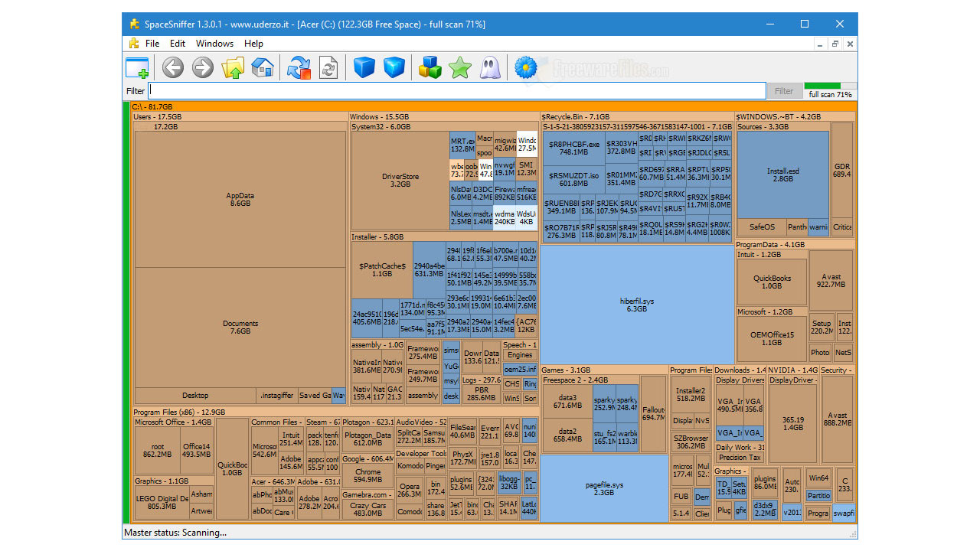Select the Chrome 594.9MB block

[x=368, y=476]
